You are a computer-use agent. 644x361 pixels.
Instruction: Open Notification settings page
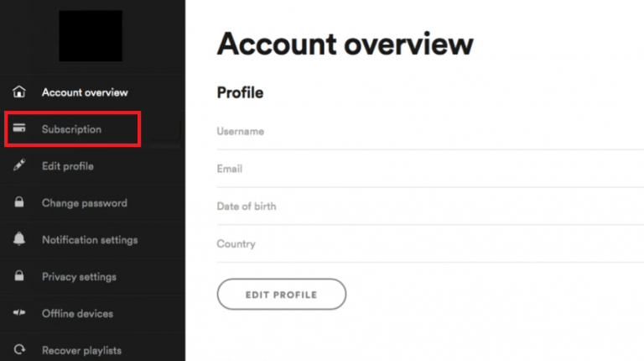click(92, 240)
